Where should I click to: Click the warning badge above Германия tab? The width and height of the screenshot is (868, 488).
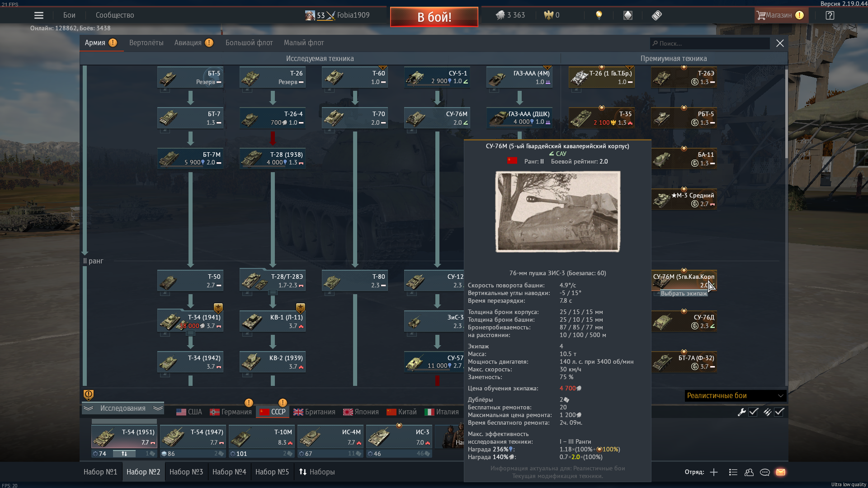(x=249, y=403)
